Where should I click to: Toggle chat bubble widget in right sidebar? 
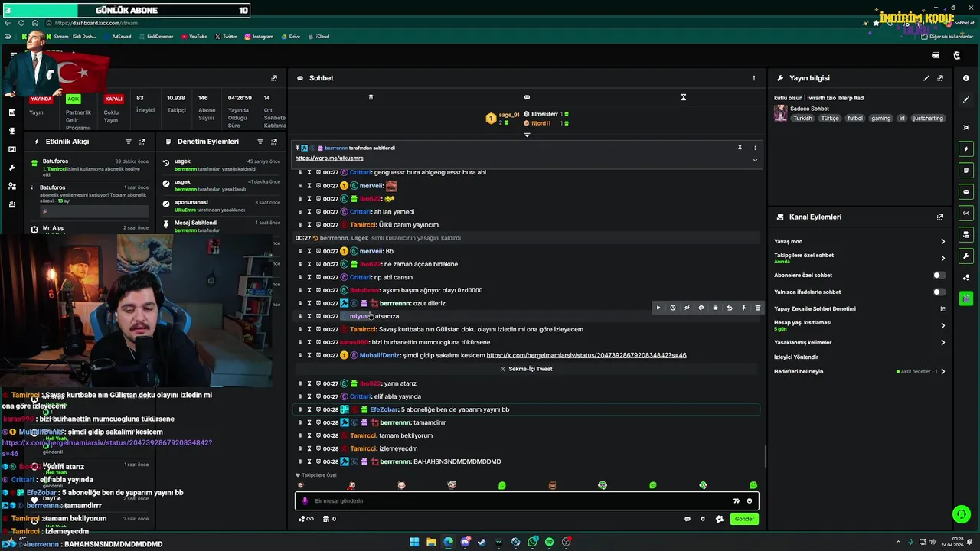pos(966,191)
